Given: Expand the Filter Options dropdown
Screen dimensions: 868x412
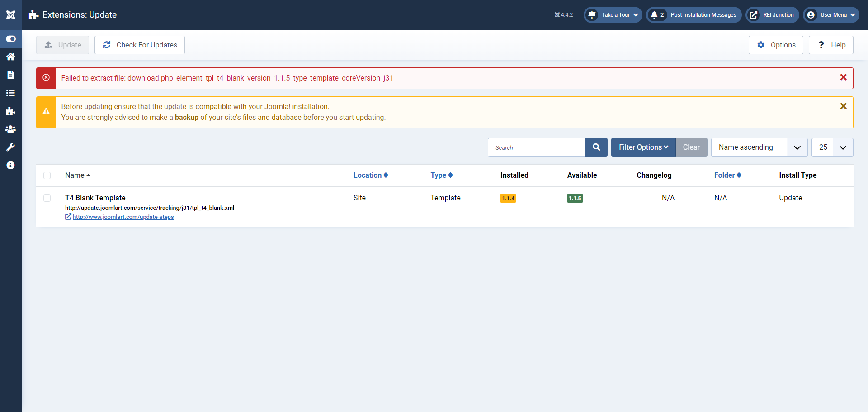Looking at the screenshot, I should 643,147.
